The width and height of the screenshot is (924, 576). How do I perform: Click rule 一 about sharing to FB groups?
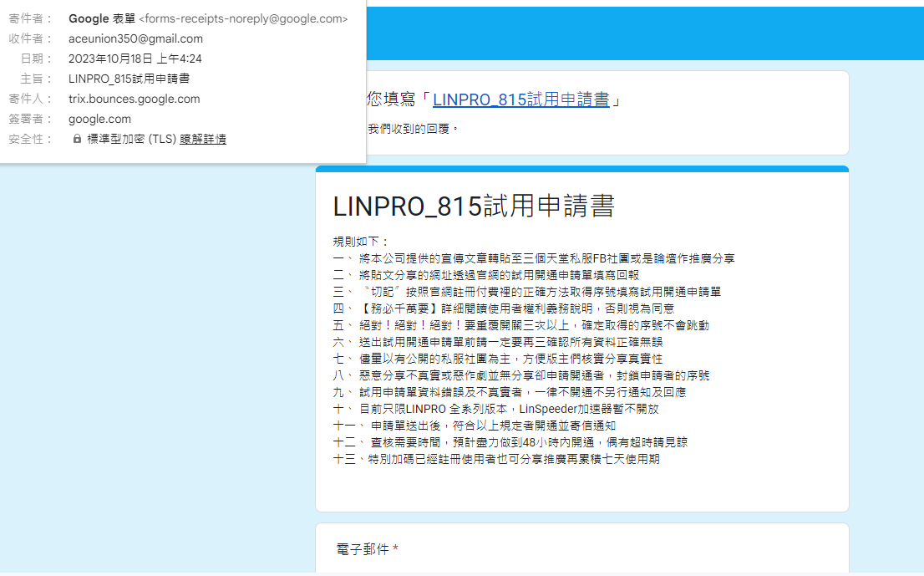[534, 258]
